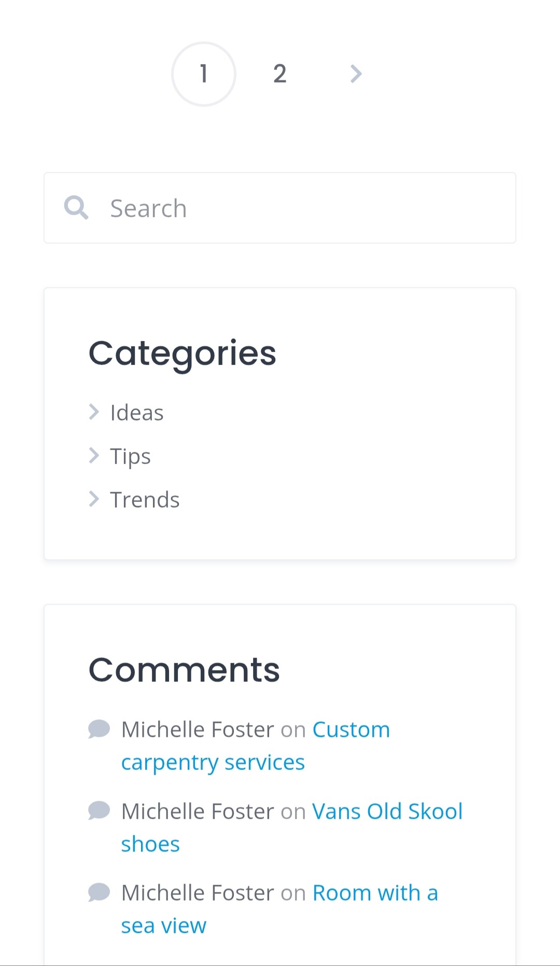This screenshot has height=966, width=560.
Task: Click chevron beside Trends category
Action: (x=94, y=499)
